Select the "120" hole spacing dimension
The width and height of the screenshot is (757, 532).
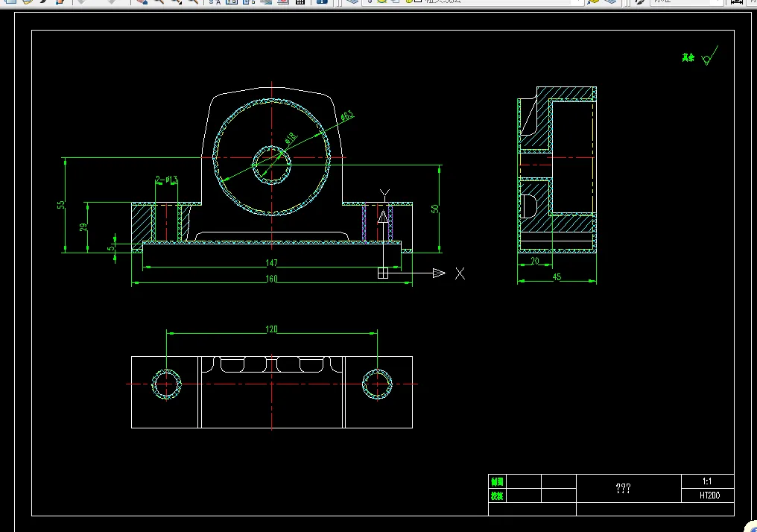coord(271,329)
